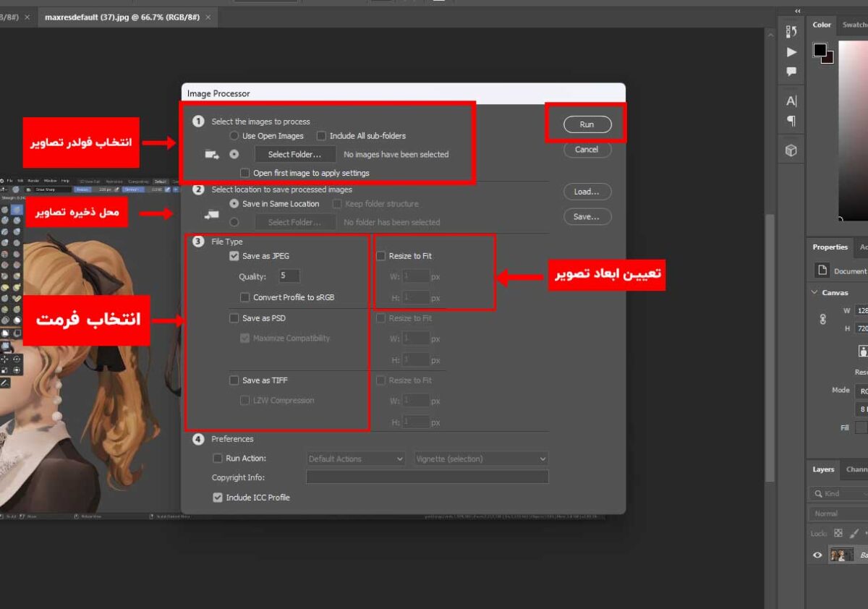Click the Document icon in Properties panel
This screenshot has height=609, width=868.
pyautogui.click(x=822, y=271)
